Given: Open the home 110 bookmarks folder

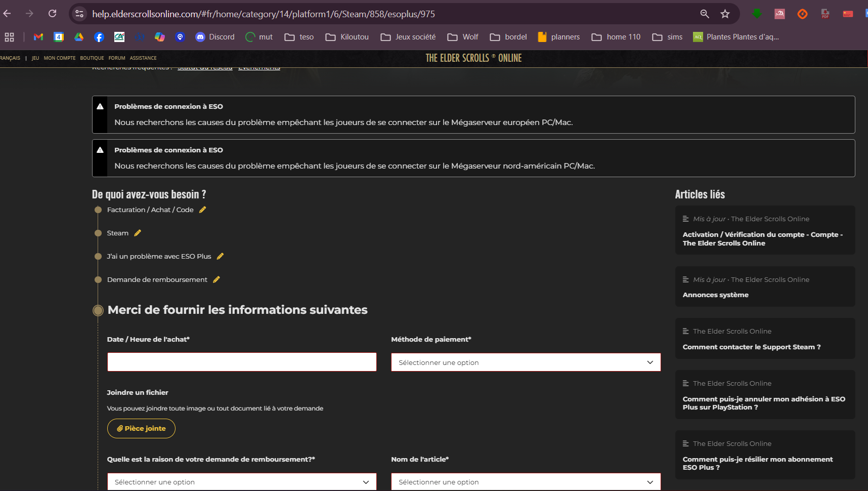Looking at the screenshot, I should pyautogui.click(x=616, y=37).
